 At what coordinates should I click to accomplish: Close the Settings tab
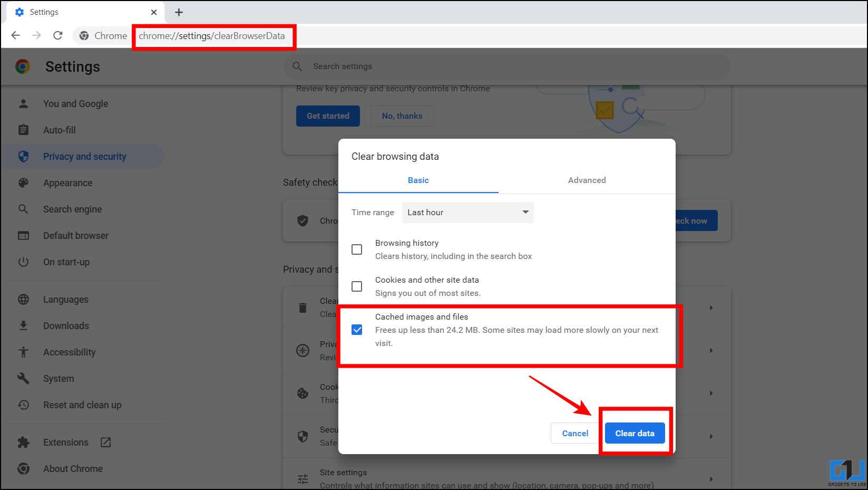click(x=154, y=12)
